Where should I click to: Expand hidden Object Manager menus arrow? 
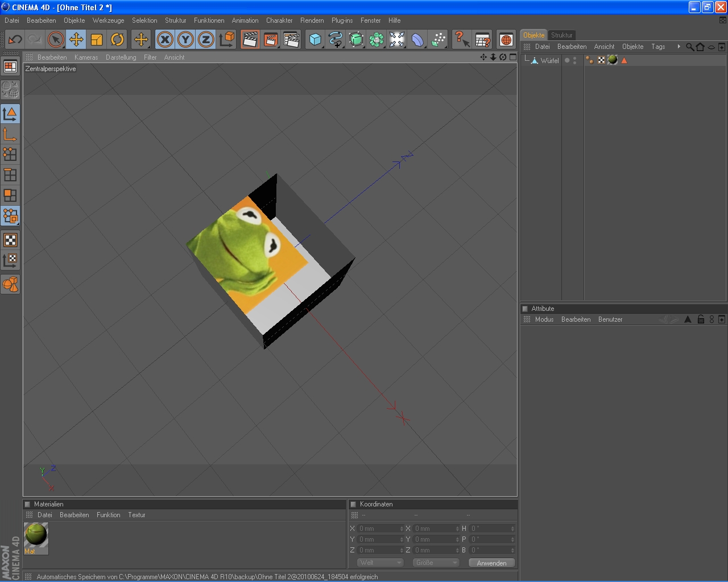pyautogui.click(x=679, y=47)
